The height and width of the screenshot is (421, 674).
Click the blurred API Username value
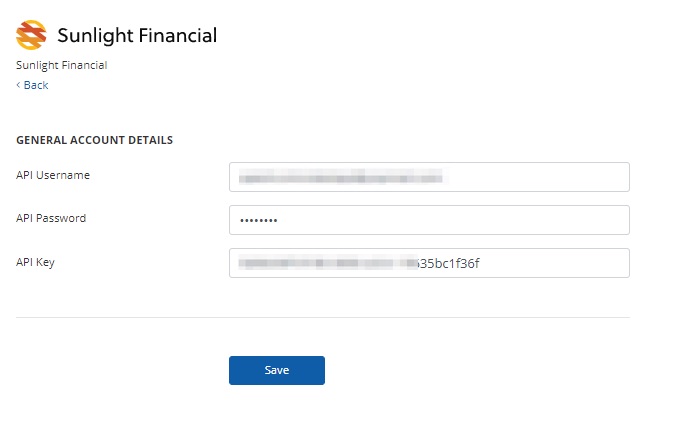340,177
